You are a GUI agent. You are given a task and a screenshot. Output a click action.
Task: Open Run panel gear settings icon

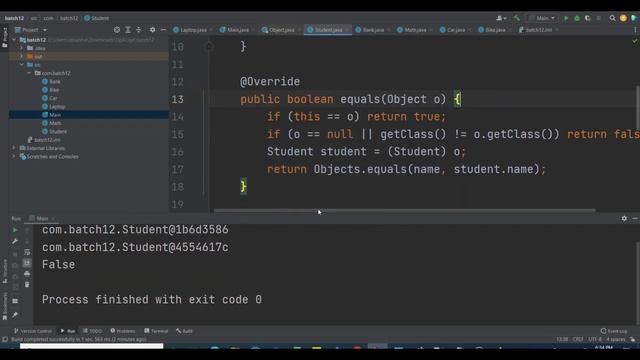pos(624,219)
